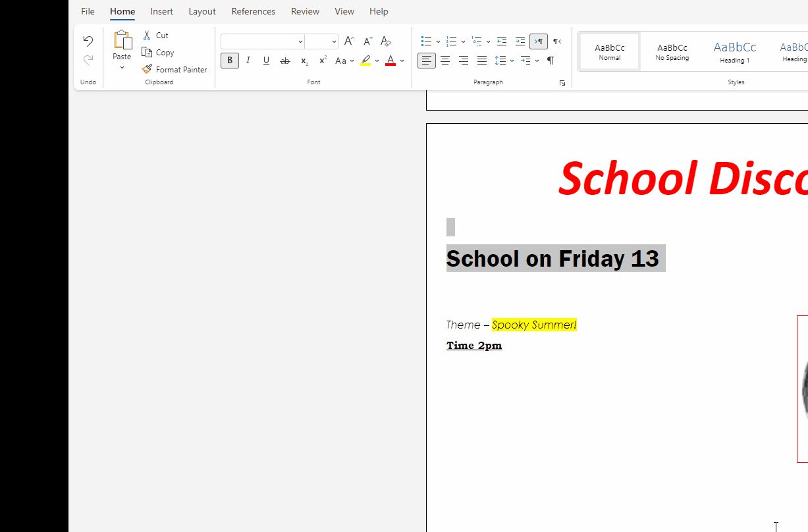The width and height of the screenshot is (808, 532).
Task: Center align the selected paragraph
Action: click(445, 61)
